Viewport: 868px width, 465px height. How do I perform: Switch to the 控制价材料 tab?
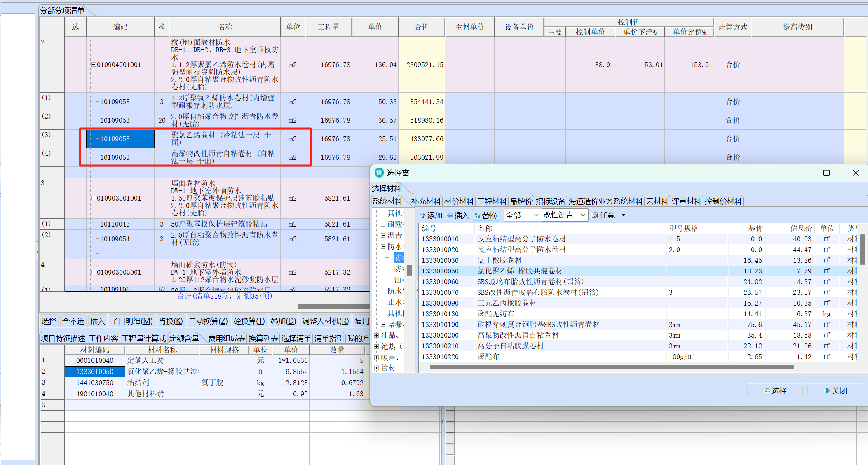pyautogui.click(x=723, y=201)
